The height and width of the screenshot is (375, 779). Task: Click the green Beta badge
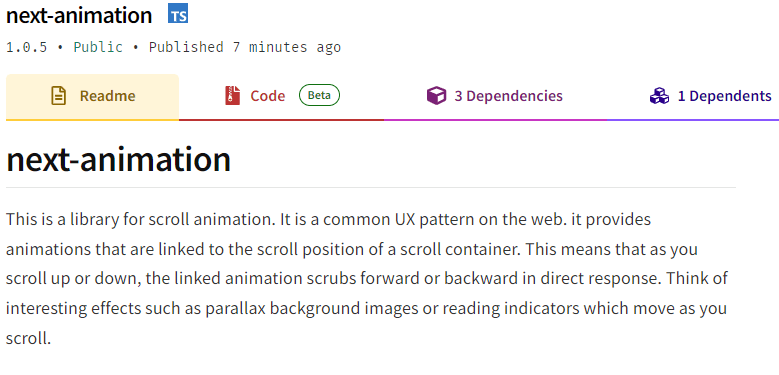pos(319,95)
